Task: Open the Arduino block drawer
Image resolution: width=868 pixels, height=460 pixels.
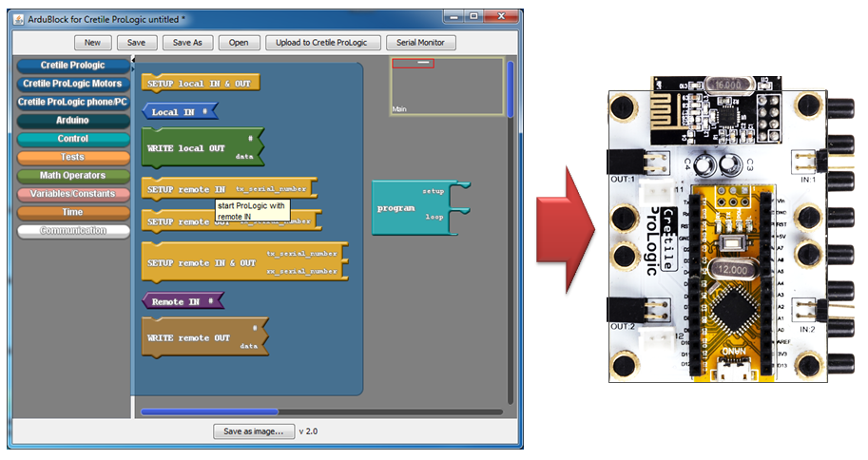Action: tap(73, 120)
